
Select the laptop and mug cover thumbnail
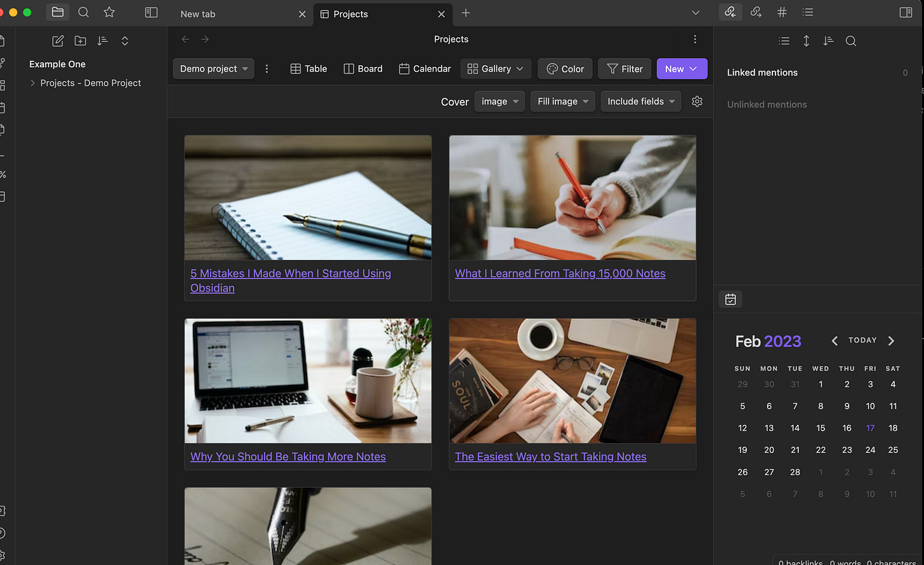[x=308, y=380]
